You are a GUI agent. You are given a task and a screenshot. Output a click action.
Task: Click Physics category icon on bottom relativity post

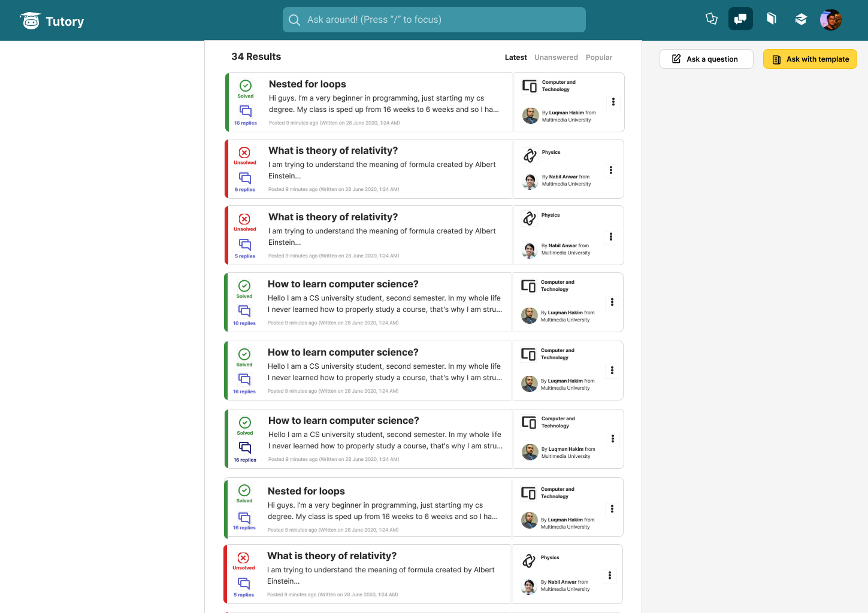pos(529,561)
